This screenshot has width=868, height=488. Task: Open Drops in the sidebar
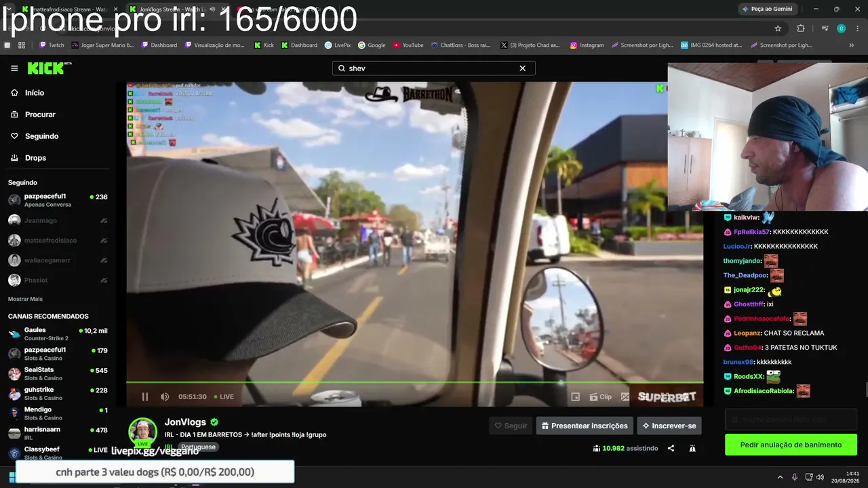[28, 158]
